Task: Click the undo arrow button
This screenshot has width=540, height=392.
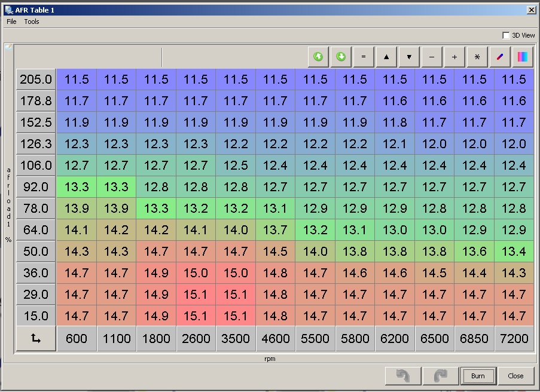Action: click(403, 376)
